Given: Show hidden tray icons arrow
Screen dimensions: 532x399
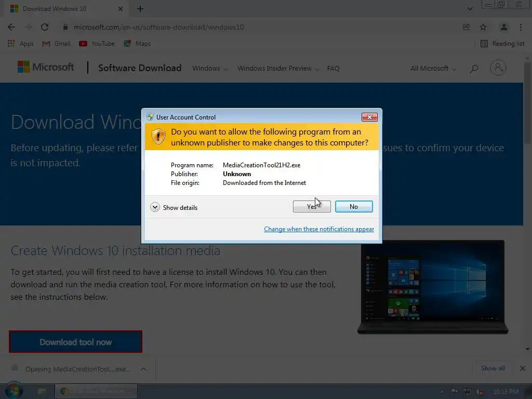Looking at the screenshot, I should pos(442,392).
